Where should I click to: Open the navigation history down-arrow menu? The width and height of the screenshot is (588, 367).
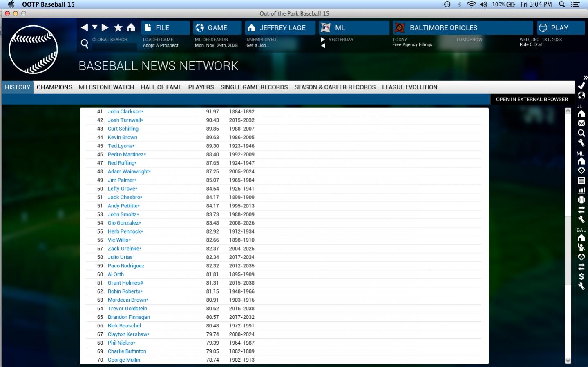click(x=95, y=27)
